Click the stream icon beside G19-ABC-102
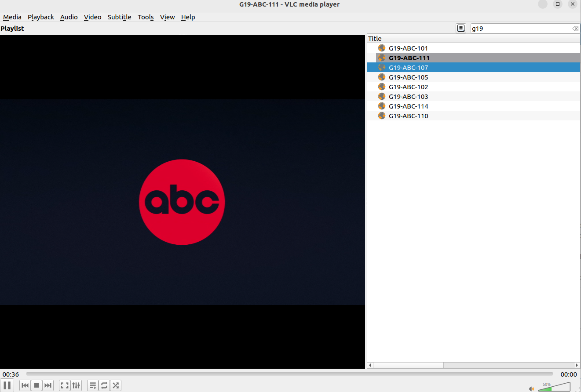The height and width of the screenshot is (392, 581). 382,87
